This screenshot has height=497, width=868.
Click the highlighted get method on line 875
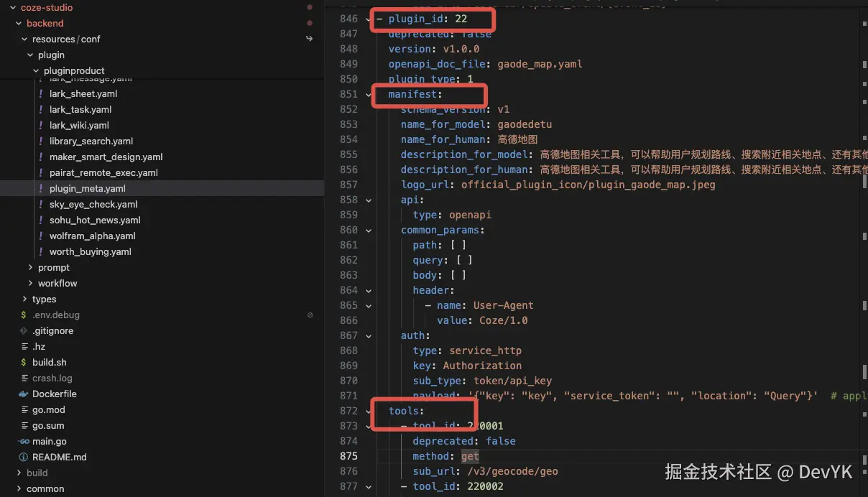470,456
